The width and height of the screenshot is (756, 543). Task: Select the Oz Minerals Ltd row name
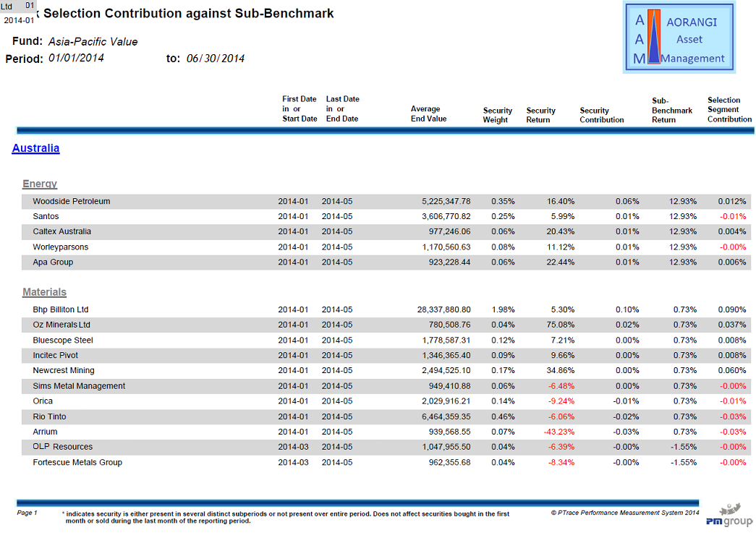tap(61, 325)
